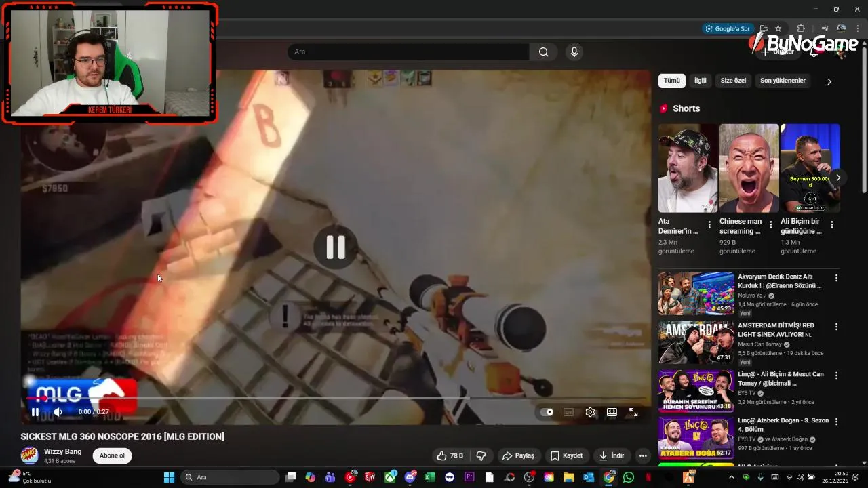The width and height of the screenshot is (868, 488).
Task: Open the Xbox app from the taskbar
Action: (x=391, y=477)
